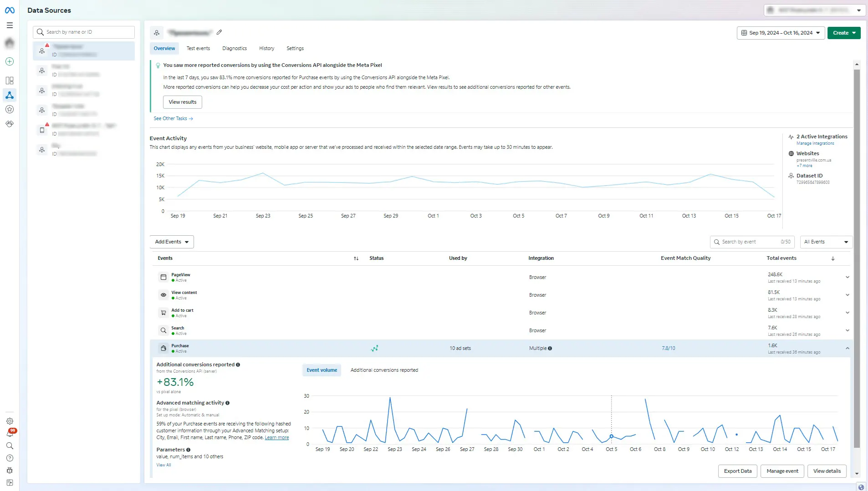Collapse the Purchase event row
This screenshot has height=491, width=868.
click(848, 348)
